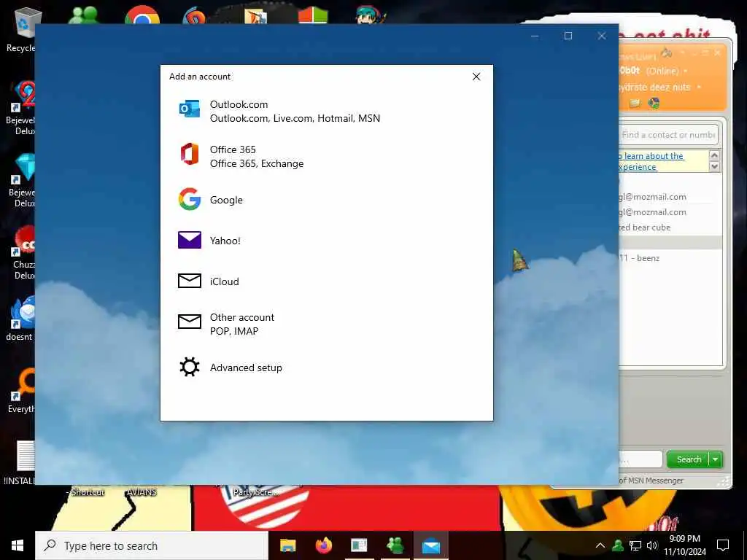747x560 pixels.
Task: Select the Everything desktop shortcut
Action: pos(21,391)
